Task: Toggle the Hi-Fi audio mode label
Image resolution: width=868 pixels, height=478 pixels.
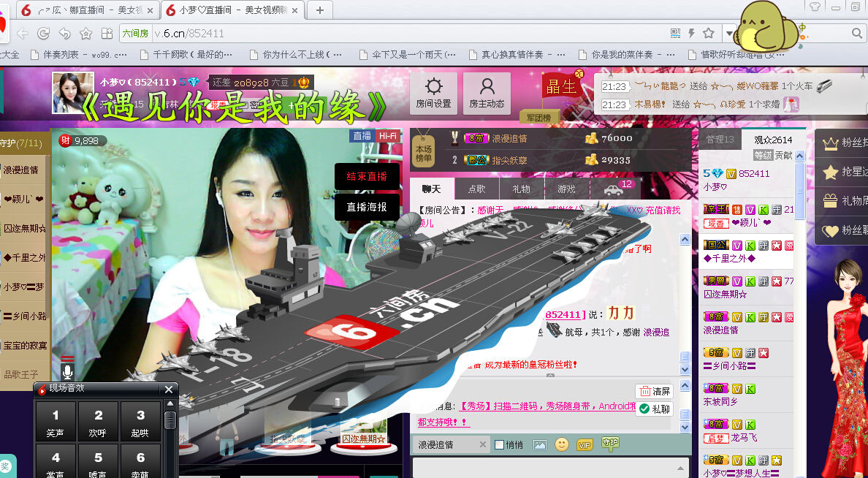Action: point(387,136)
